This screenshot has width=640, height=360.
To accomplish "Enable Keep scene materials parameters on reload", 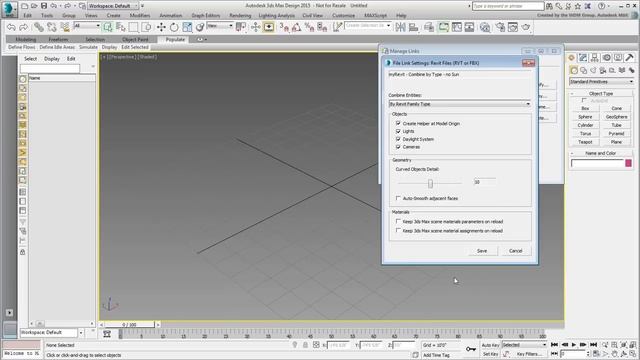I will click(398, 222).
